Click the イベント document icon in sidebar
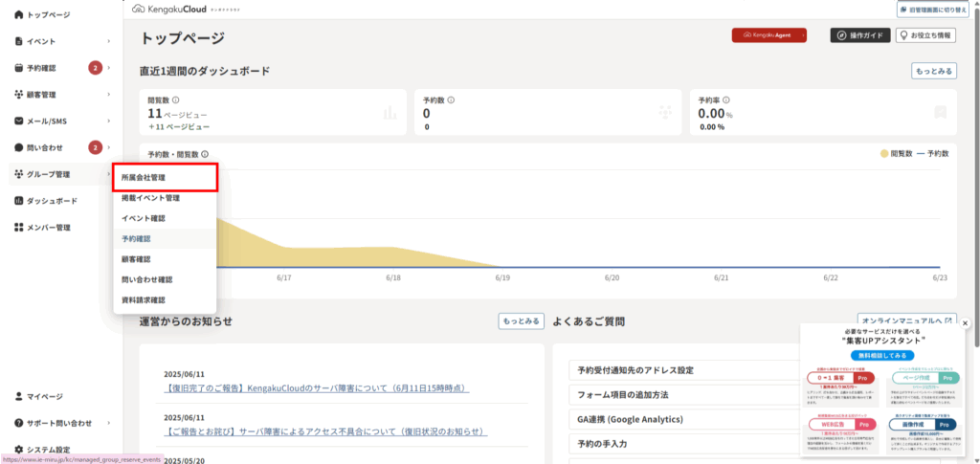The height and width of the screenshot is (464, 980). [19, 42]
